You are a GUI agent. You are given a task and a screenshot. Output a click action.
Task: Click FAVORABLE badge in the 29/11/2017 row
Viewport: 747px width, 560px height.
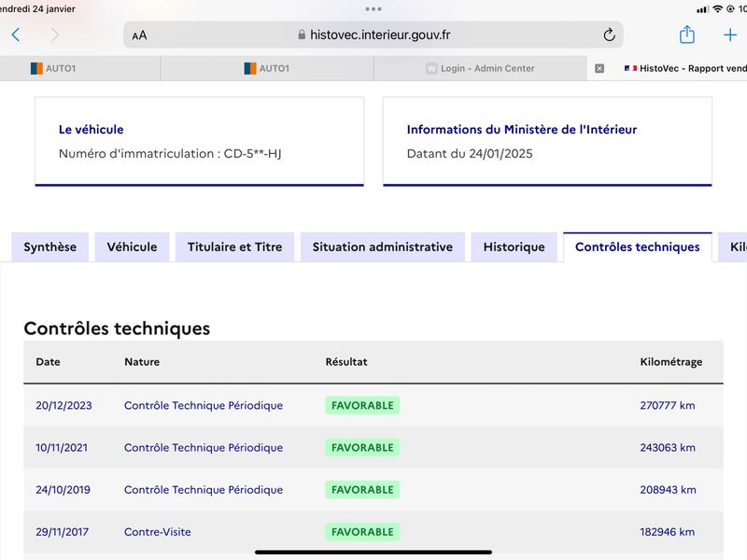click(x=362, y=532)
